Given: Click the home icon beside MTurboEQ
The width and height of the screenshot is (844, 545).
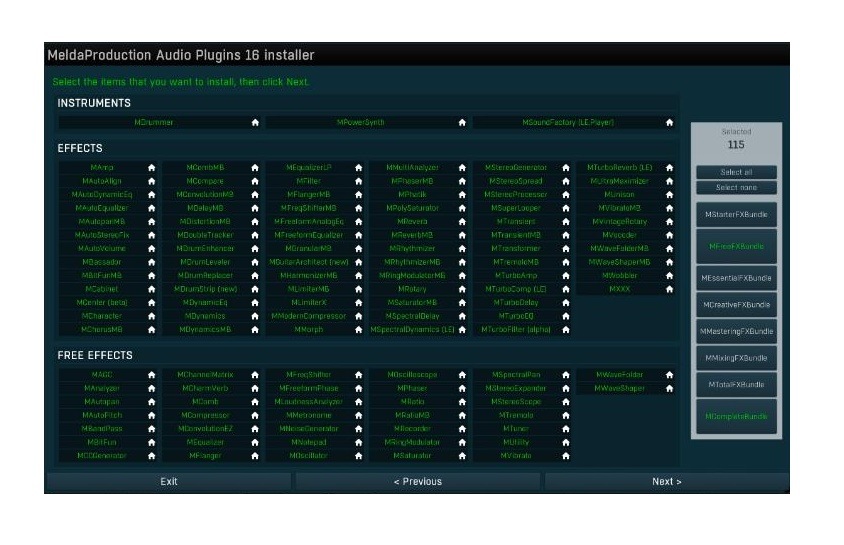Looking at the screenshot, I should [566, 316].
